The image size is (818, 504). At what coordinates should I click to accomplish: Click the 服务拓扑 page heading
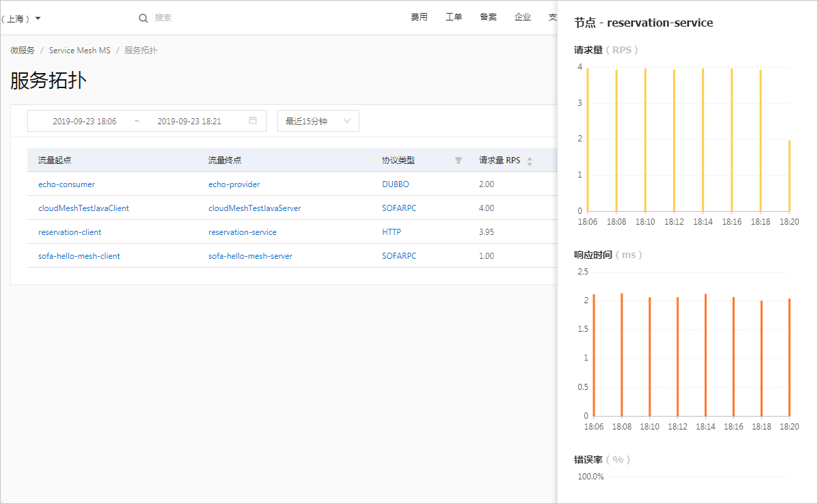pos(48,81)
